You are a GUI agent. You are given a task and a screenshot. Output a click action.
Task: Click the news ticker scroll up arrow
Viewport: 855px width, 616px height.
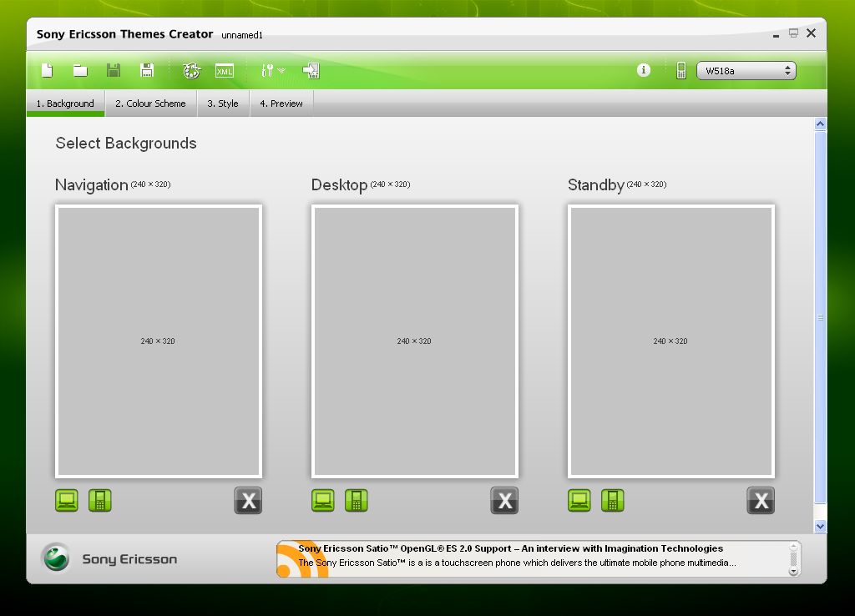794,546
